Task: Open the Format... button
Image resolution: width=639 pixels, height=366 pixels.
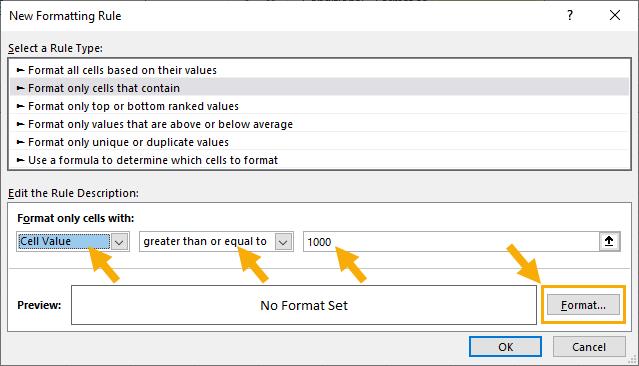Action: (x=583, y=305)
